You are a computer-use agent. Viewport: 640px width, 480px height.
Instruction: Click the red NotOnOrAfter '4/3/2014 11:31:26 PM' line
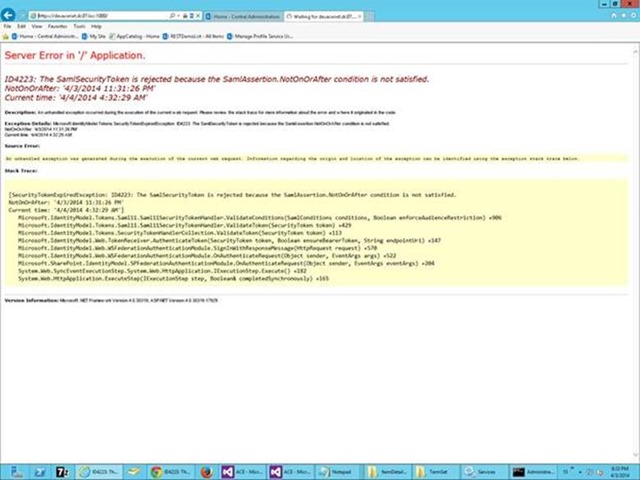coord(80,89)
